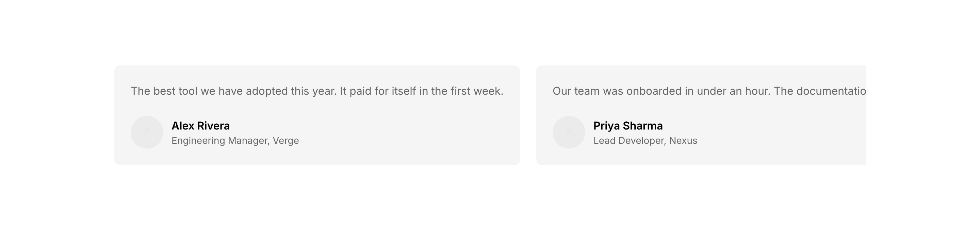
Task: Open Priya Sharma's name link
Action: 628,126
